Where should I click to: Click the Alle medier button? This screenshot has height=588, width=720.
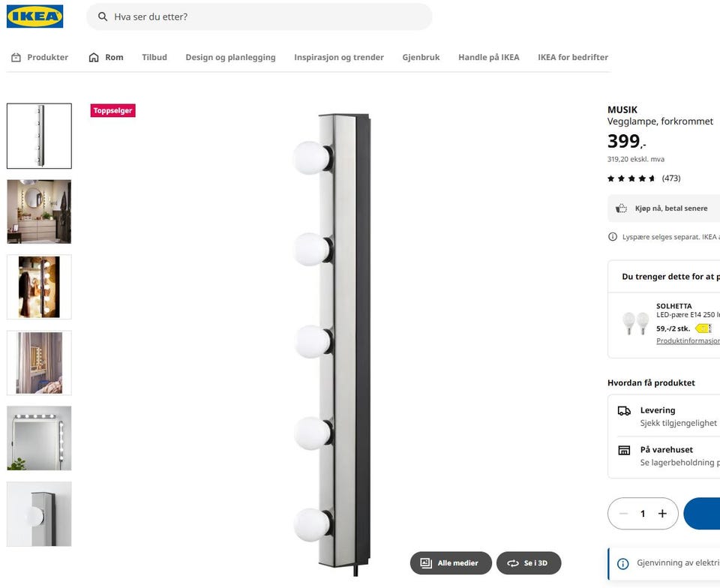(451, 563)
